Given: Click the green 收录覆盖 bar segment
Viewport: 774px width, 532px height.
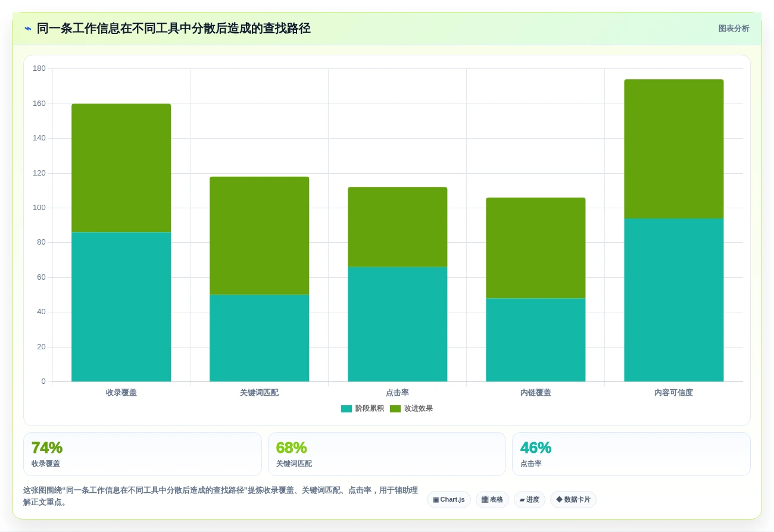Looking at the screenshot, I should point(121,168).
